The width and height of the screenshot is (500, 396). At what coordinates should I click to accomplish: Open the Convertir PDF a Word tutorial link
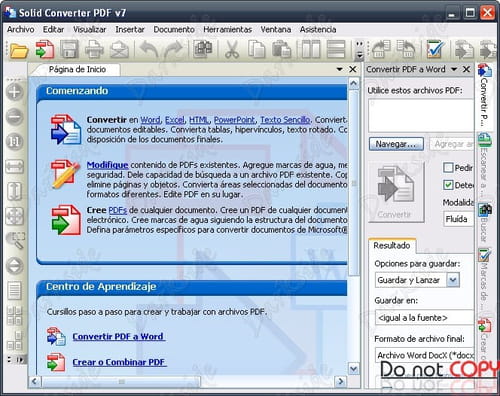click(x=118, y=337)
